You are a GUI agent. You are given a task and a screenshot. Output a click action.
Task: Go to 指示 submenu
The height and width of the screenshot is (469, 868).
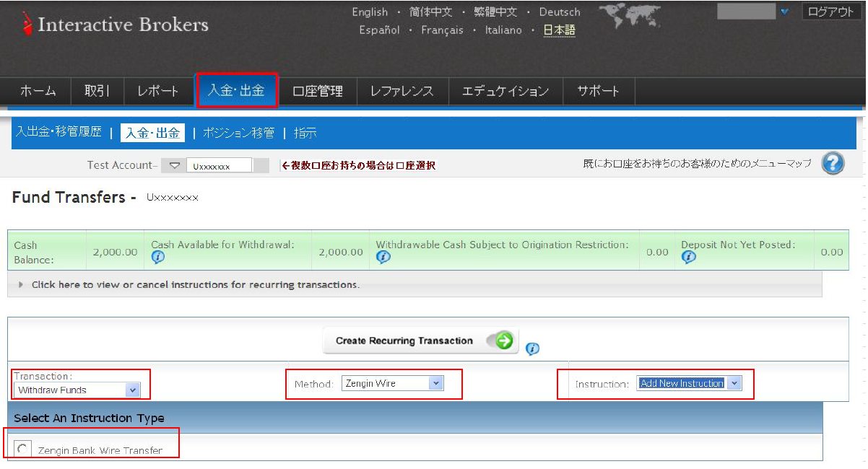tap(305, 133)
